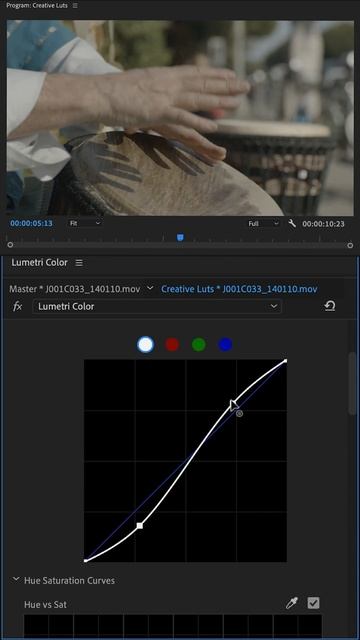Click the Lumetri panel vertical scrollbar
Screen dimensions: 360x640
pos(352,384)
